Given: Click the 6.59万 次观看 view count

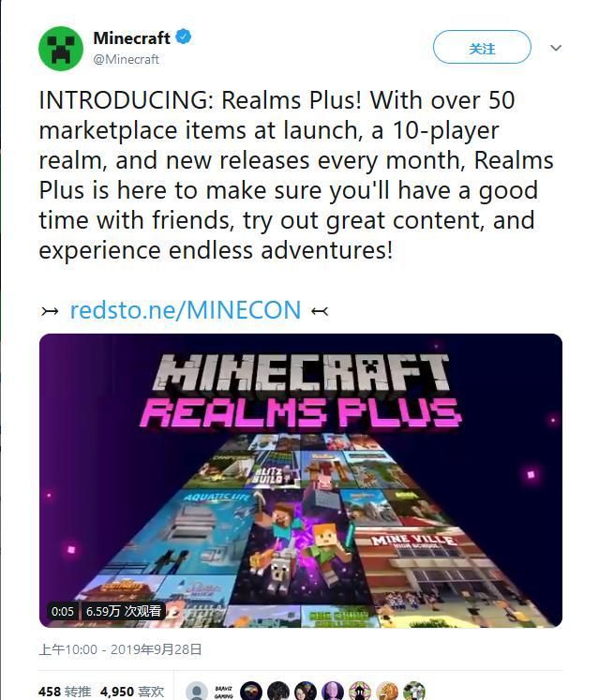Looking at the screenshot, I should click(x=124, y=611).
